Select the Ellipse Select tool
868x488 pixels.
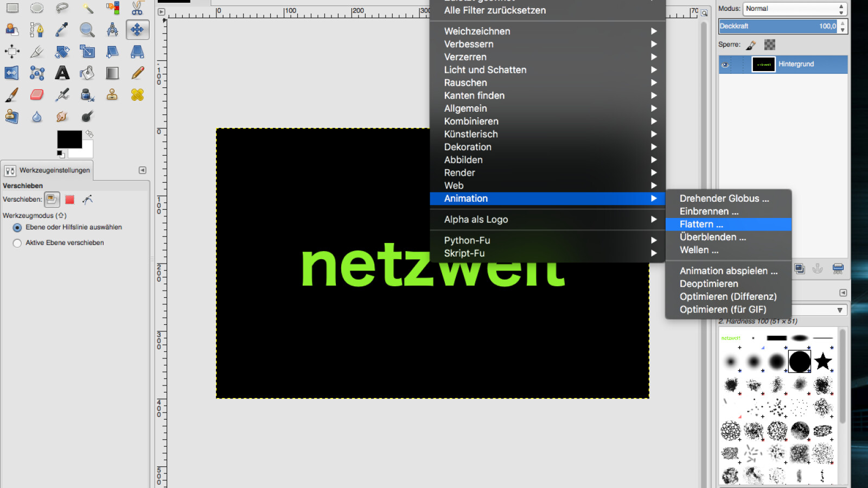coord(37,8)
